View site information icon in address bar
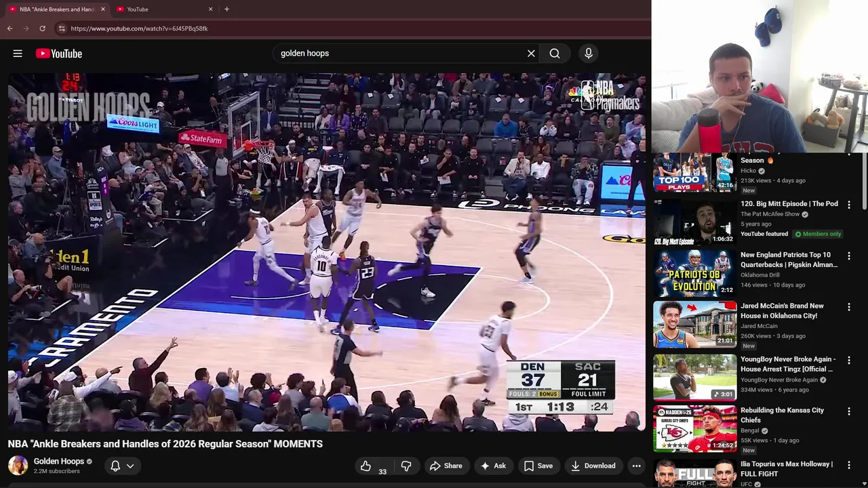 [62, 28]
